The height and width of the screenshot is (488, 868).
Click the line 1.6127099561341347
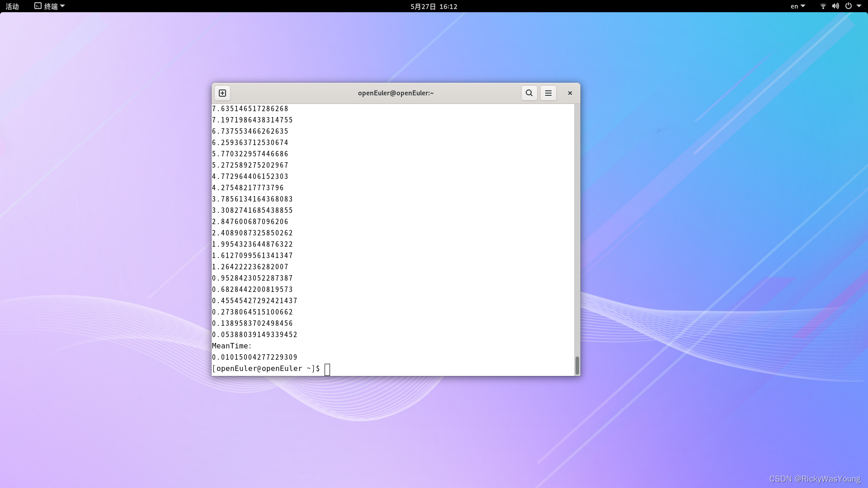click(x=252, y=255)
